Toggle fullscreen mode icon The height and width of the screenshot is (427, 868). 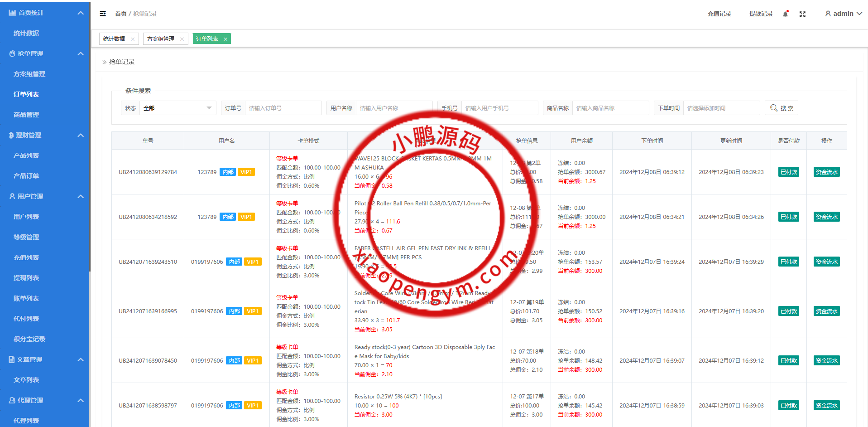(x=802, y=14)
